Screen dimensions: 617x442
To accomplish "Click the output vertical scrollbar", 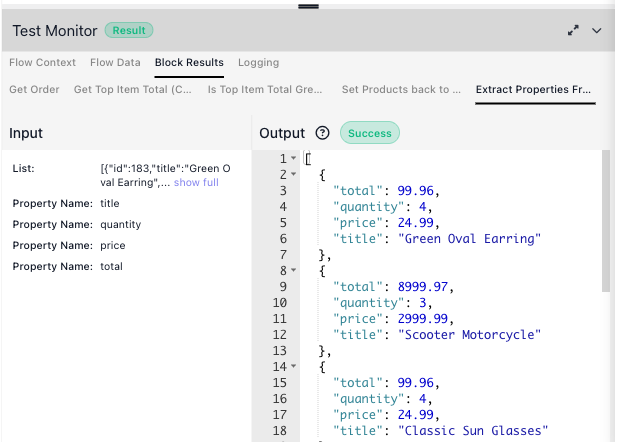I will (x=606, y=221).
